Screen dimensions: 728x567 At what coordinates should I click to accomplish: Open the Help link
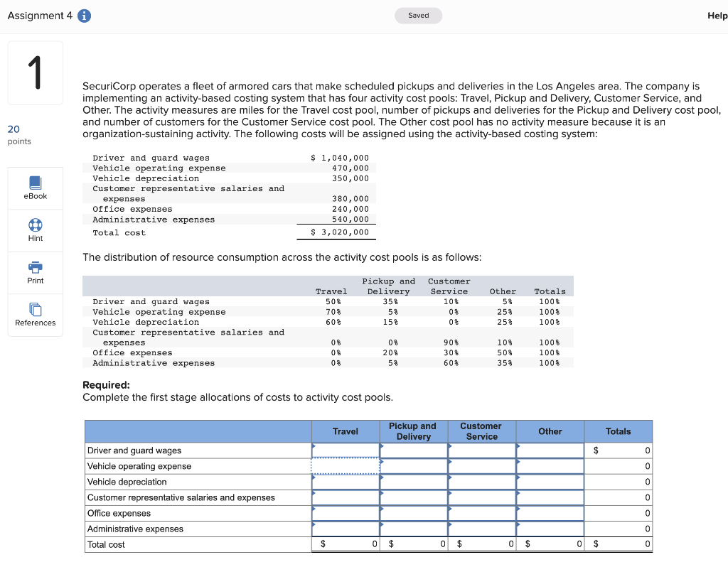717,15
